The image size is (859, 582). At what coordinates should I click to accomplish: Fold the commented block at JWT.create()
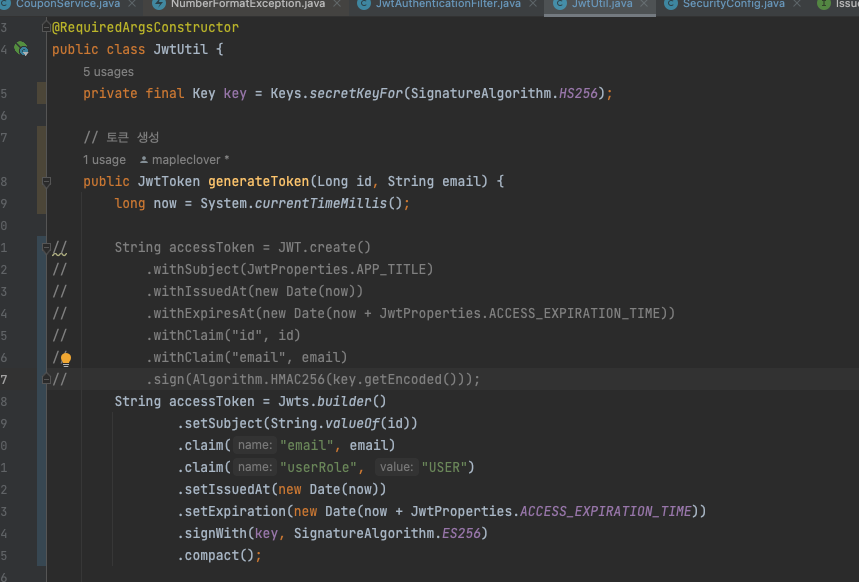click(47, 248)
